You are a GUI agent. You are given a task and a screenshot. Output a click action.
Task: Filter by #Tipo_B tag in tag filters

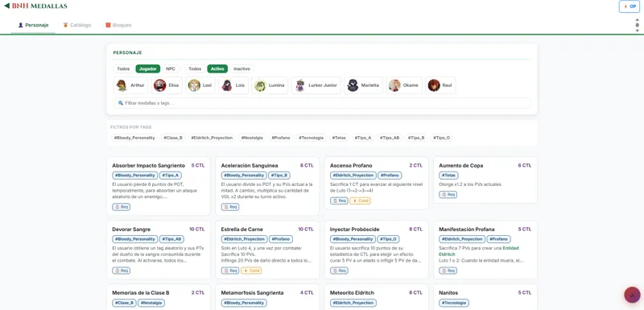tap(415, 138)
